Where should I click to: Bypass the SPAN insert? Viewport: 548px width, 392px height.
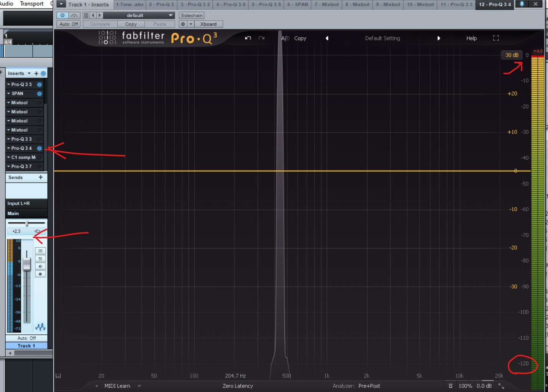[x=40, y=94]
